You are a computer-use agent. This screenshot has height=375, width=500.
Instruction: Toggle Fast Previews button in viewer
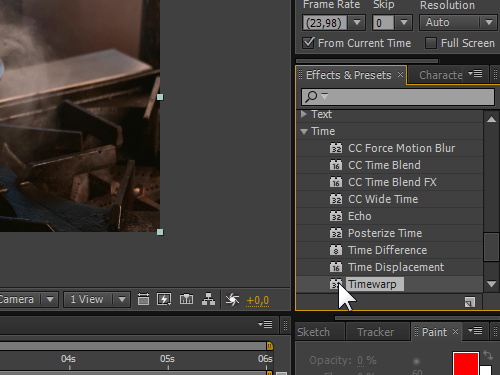pyautogui.click(x=164, y=299)
